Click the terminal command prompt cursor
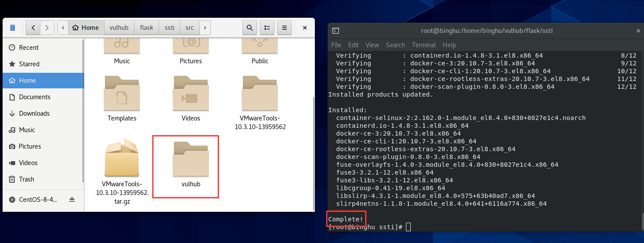Screen dimensions: 644x243 [x=409, y=227]
